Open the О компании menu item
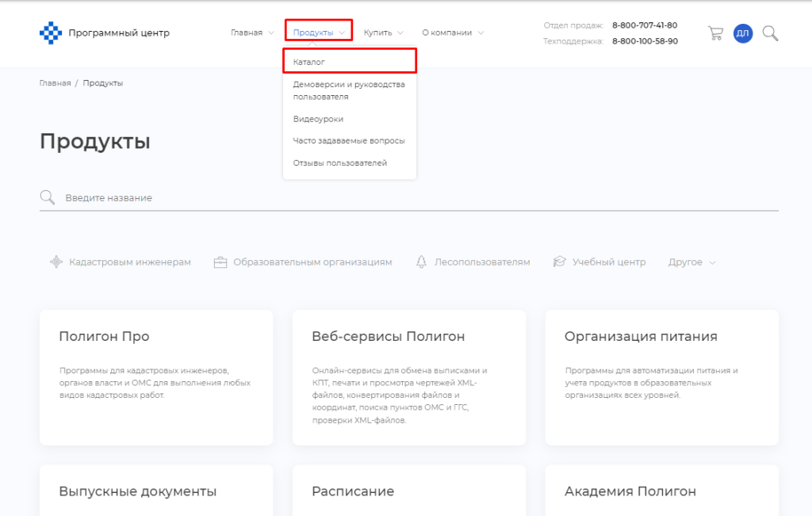This screenshot has height=516, width=812. tap(446, 32)
